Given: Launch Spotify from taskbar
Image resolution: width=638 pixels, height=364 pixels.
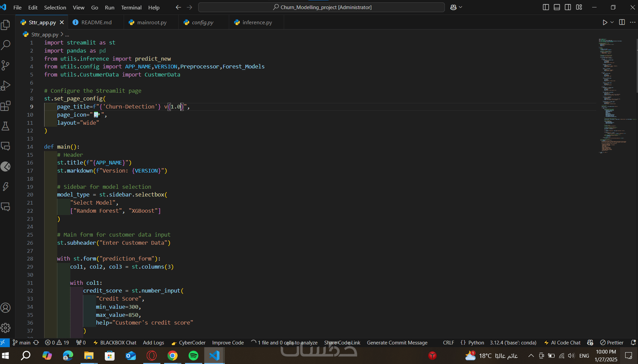Looking at the screenshot, I should [x=193, y=355].
